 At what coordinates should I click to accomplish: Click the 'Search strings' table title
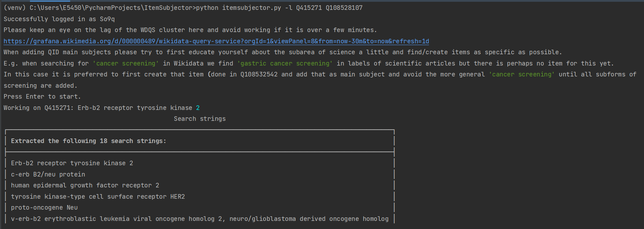(x=200, y=119)
